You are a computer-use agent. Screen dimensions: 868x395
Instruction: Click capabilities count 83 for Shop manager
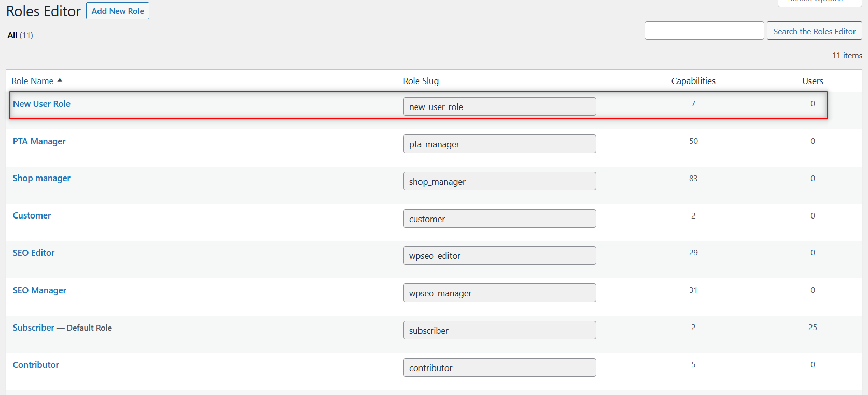tap(693, 178)
